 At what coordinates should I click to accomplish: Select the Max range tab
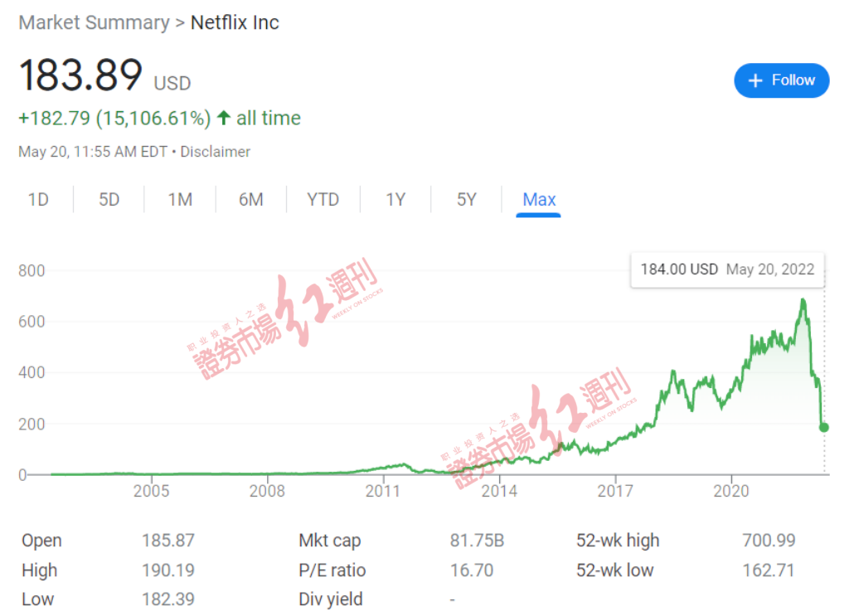(539, 200)
